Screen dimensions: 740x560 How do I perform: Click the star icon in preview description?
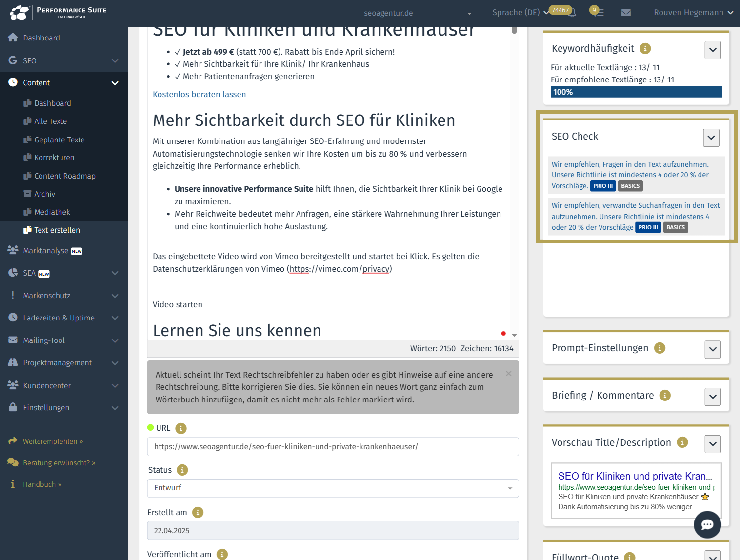(x=705, y=497)
